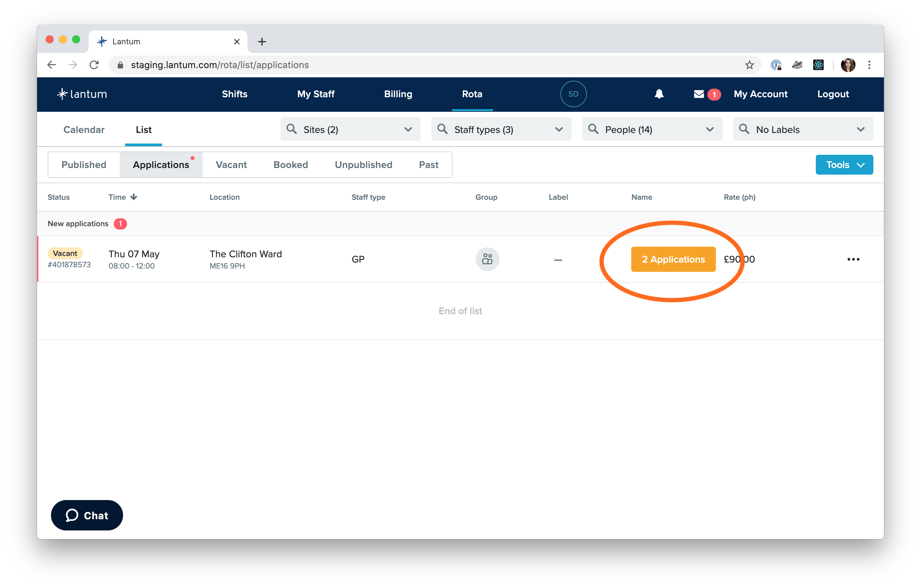The image size is (921, 588).
Task: Click the browser back arrow
Action: point(52,64)
